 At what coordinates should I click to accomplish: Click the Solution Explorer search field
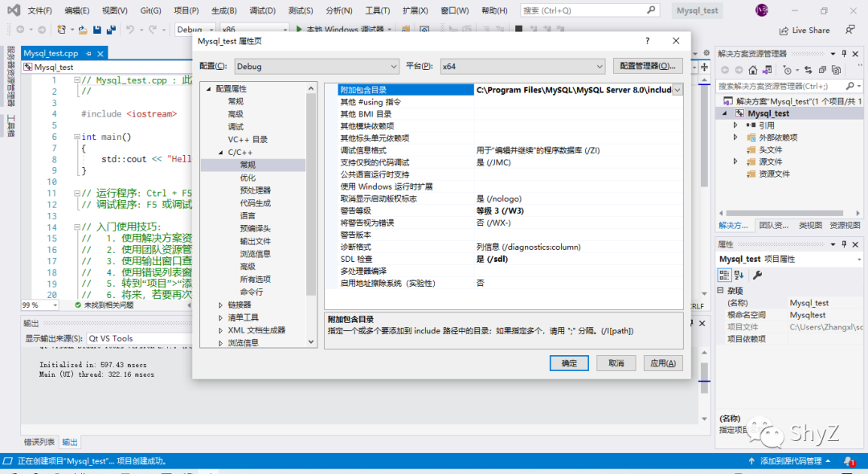[x=789, y=86]
